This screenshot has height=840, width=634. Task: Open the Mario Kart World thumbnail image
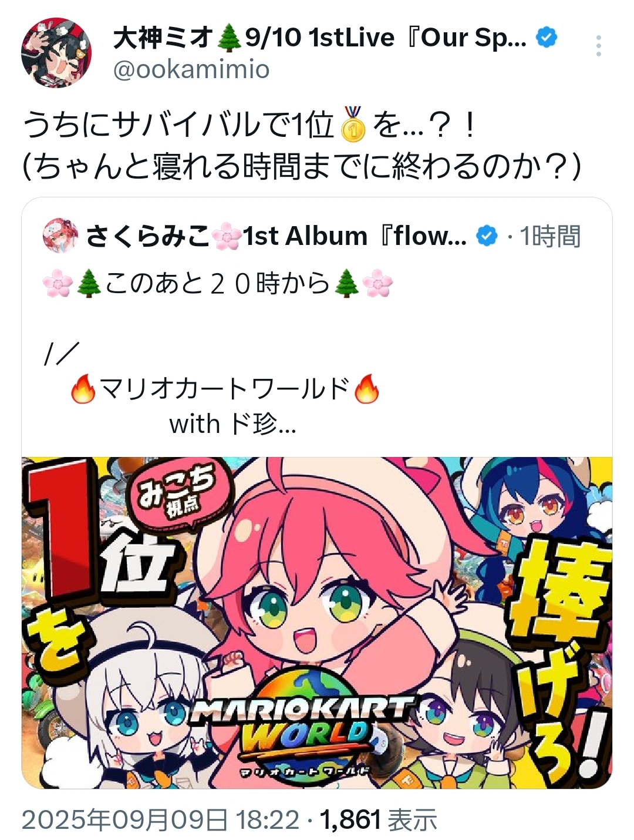pyautogui.click(x=317, y=623)
